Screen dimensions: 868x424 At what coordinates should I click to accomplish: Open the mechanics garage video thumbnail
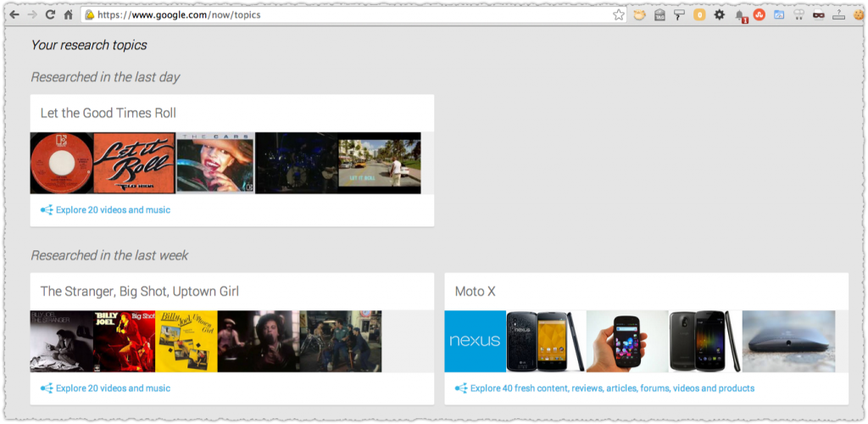341,342
